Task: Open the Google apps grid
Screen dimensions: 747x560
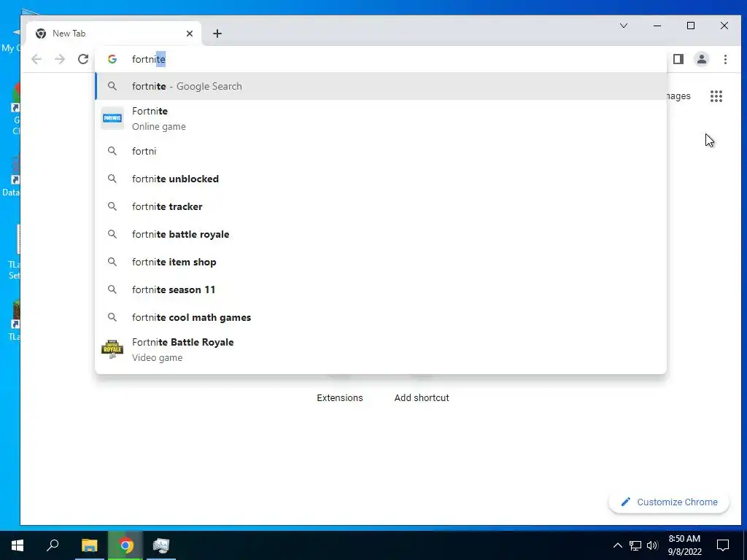Action: [x=716, y=96]
